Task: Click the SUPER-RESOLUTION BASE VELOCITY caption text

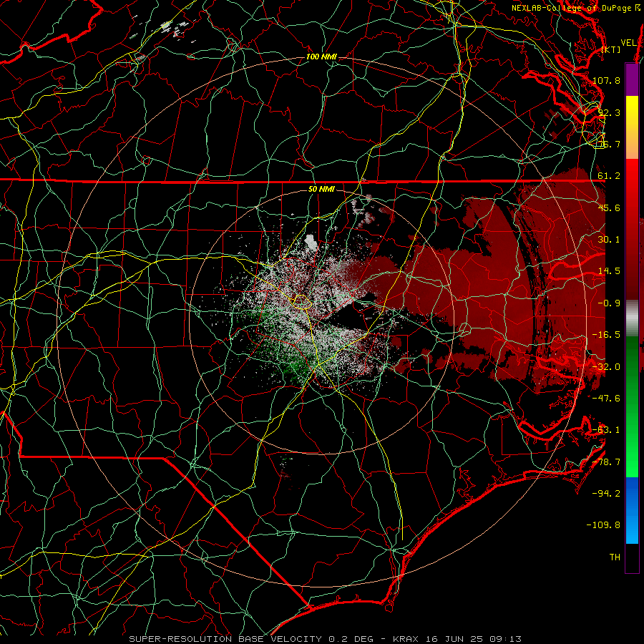Action: pyautogui.click(x=225, y=639)
